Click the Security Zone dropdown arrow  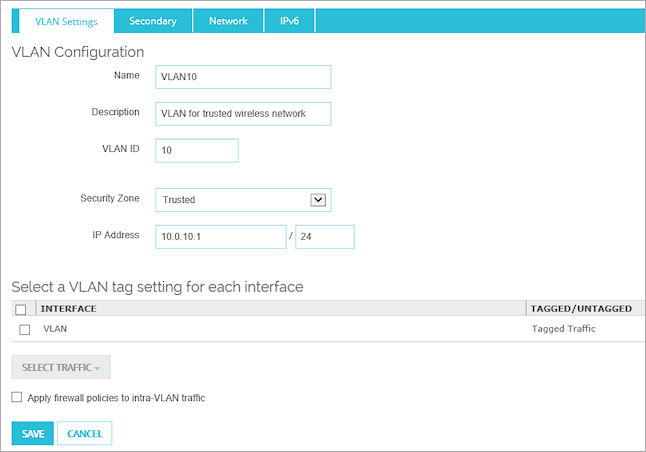318,200
